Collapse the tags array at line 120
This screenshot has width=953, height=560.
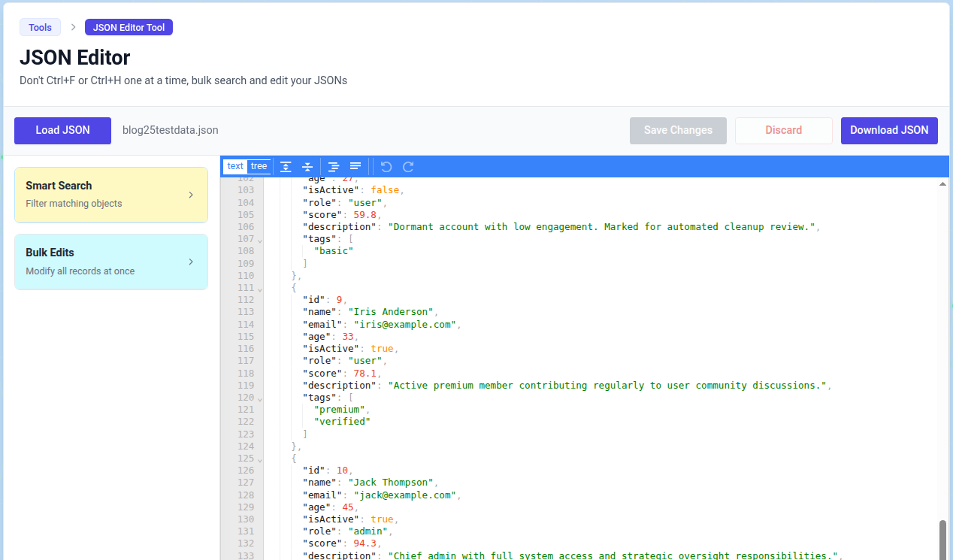coord(260,399)
